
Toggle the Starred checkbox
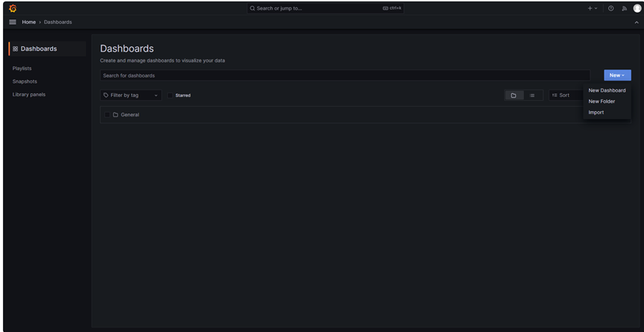click(170, 95)
